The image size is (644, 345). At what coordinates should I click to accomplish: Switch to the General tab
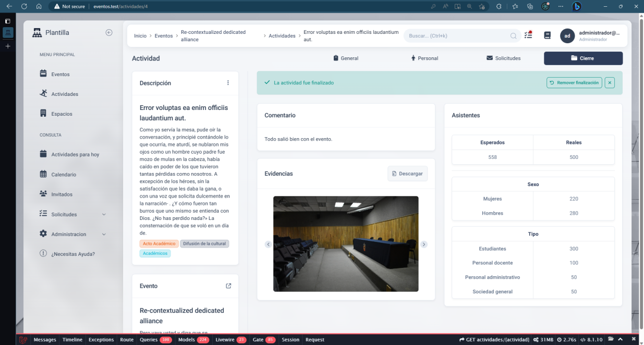pos(346,58)
